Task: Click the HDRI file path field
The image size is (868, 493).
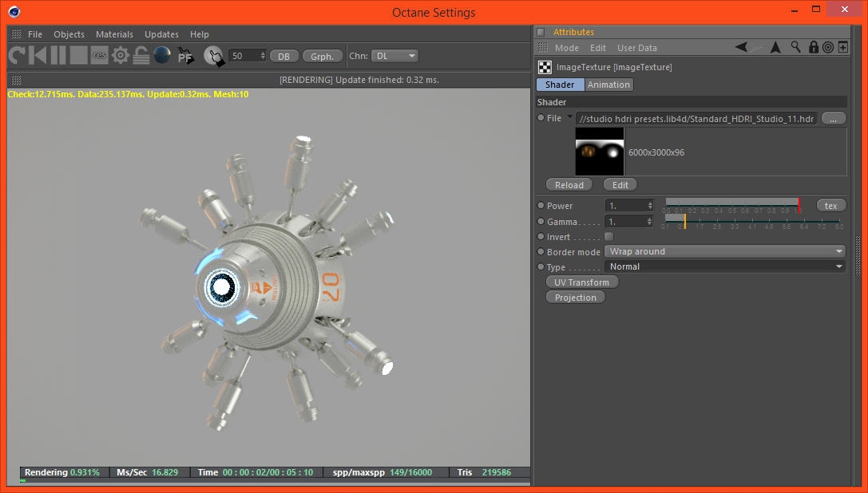Action: pos(696,118)
